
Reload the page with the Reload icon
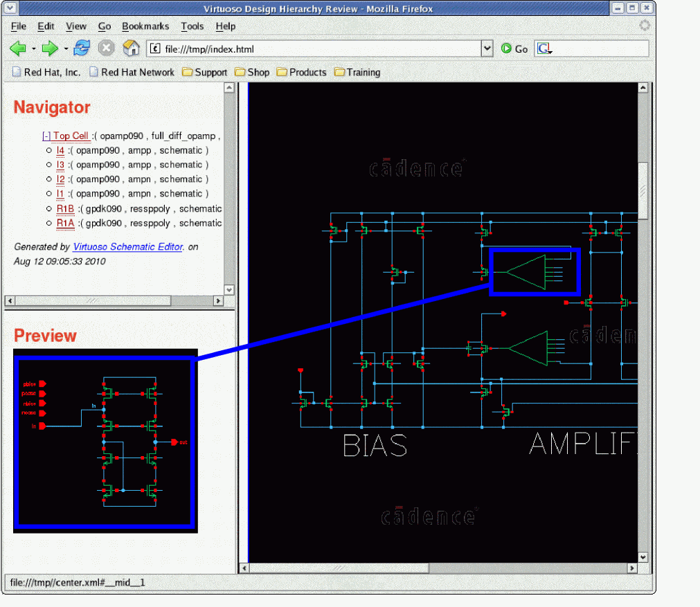tap(82, 48)
